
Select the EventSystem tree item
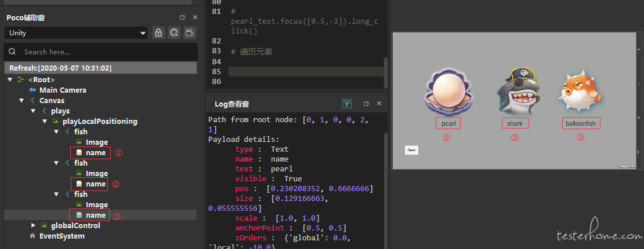62,236
